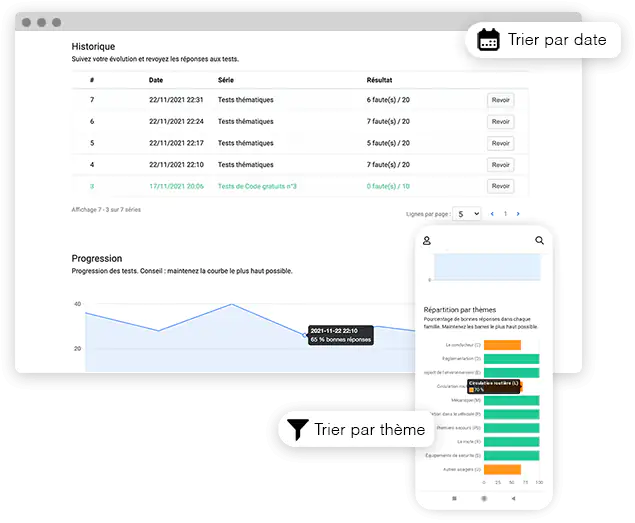Click the # column header
The image size is (635, 523).
point(92,80)
